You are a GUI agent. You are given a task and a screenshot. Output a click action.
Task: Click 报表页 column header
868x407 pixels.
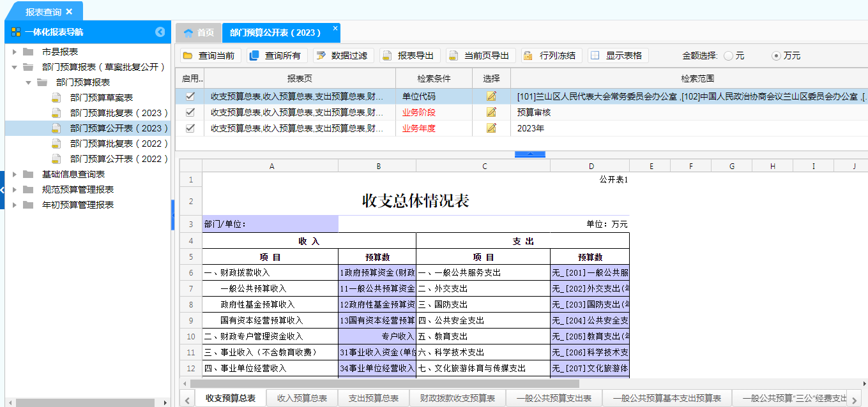tap(300, 78)
